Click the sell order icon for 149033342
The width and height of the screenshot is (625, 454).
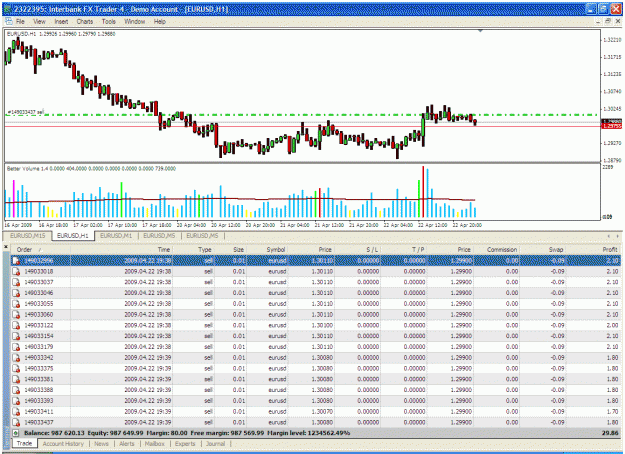coord(16,358)
